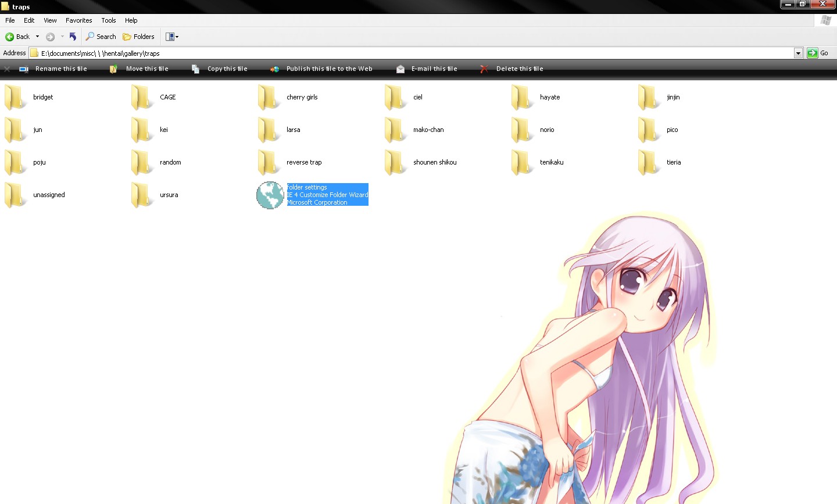Open the Views dropdown menu
Image resolution: width=837 pixels, height=504 pixels.
click(x=172, y=37)
